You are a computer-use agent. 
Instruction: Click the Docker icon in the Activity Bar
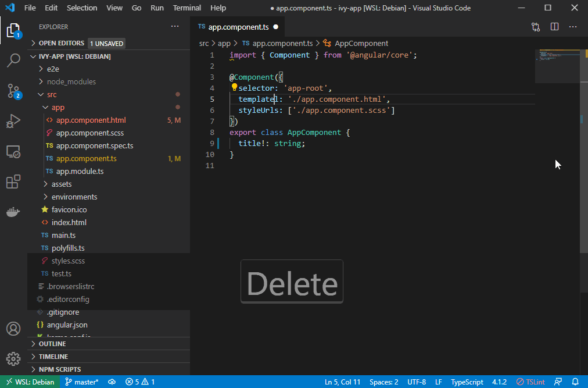(x=13, y=212)
